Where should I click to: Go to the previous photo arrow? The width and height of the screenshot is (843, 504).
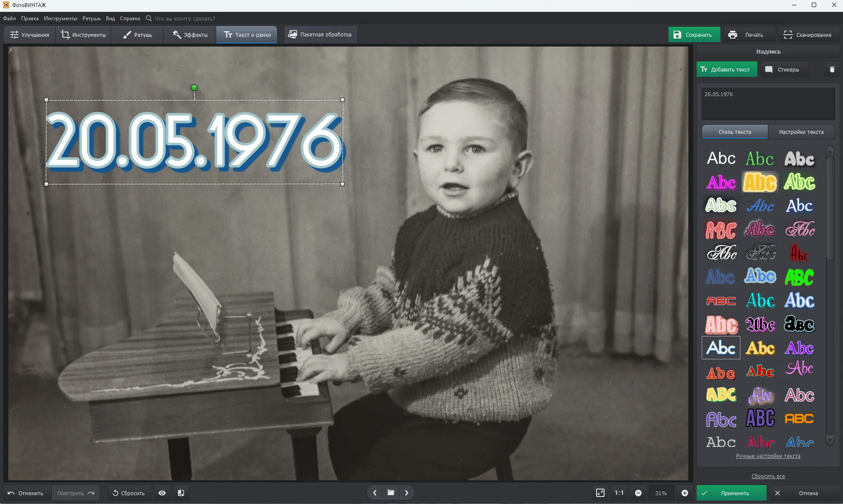(x=375, y=493)
